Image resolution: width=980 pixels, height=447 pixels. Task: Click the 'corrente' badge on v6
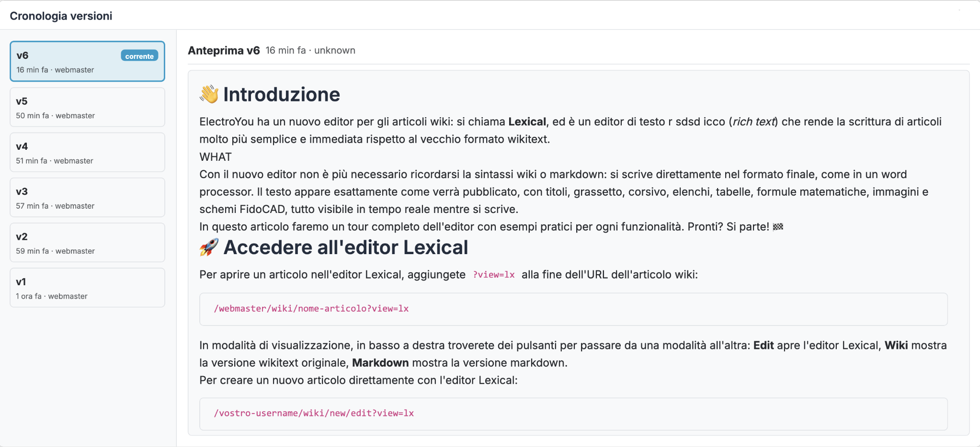139,56
